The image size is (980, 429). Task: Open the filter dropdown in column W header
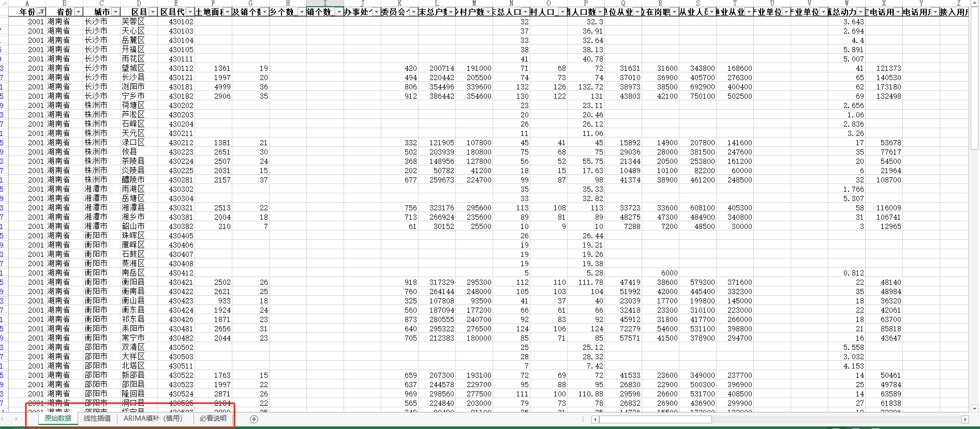[x=860, y=12]
